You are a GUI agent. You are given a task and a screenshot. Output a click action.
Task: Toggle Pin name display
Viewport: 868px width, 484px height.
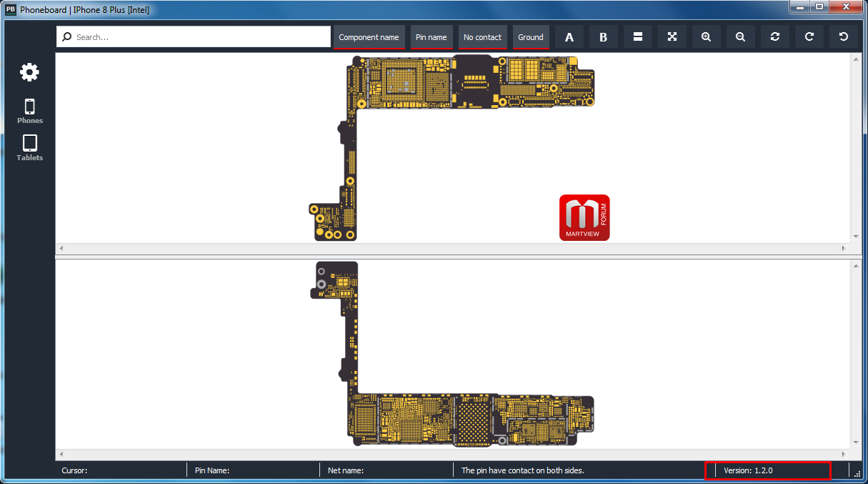431,37
